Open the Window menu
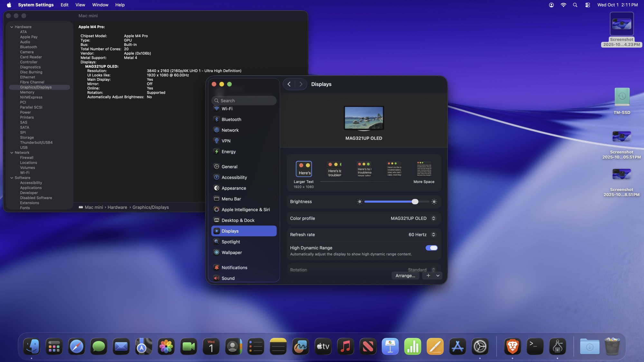644x362 pixels. click(x=100, y=5)
